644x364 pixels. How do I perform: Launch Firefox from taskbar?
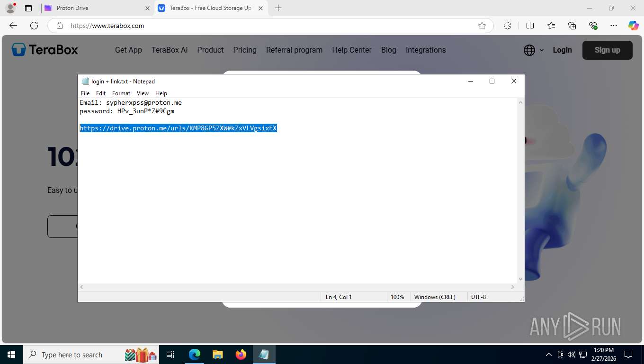pos(241,355)
